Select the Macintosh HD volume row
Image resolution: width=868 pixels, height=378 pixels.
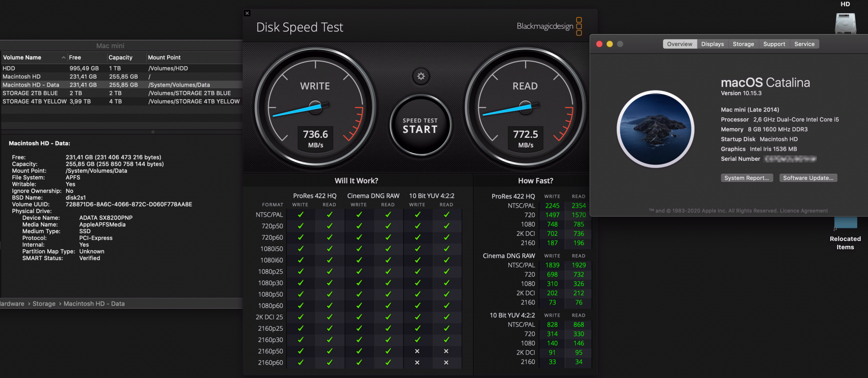click(122, 77)
